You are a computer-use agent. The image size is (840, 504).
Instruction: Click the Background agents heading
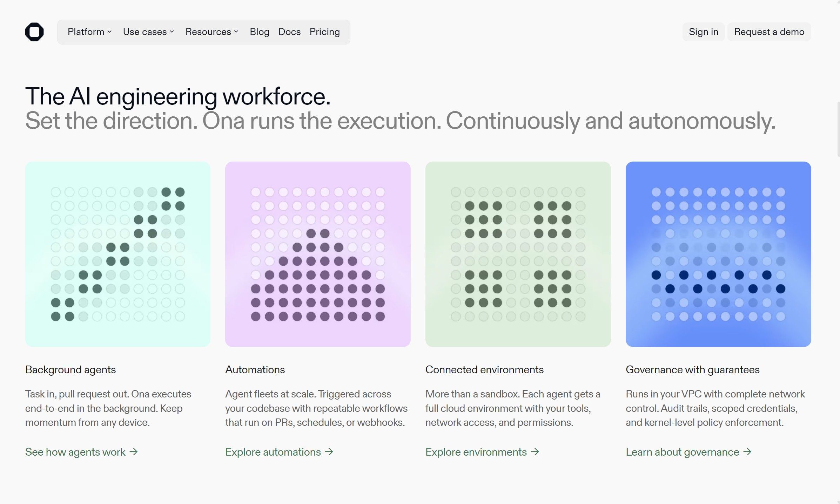pos(70,370)
